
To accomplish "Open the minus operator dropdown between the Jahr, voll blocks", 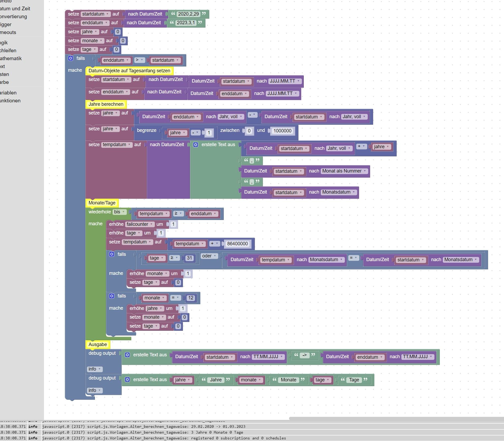I will (253, 115).
